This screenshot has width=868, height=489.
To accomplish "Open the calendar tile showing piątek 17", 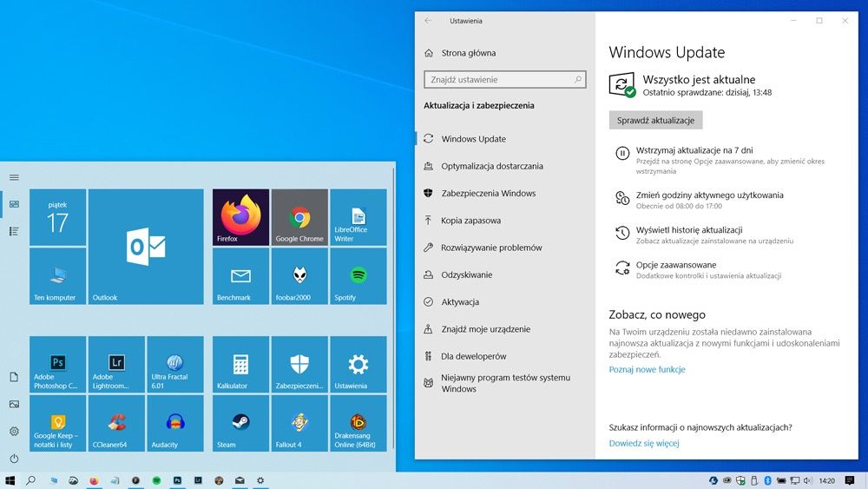I will pos(57,217).
